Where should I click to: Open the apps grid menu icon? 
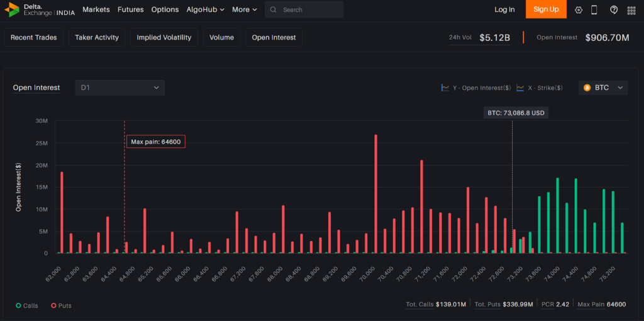pos(631,9)
